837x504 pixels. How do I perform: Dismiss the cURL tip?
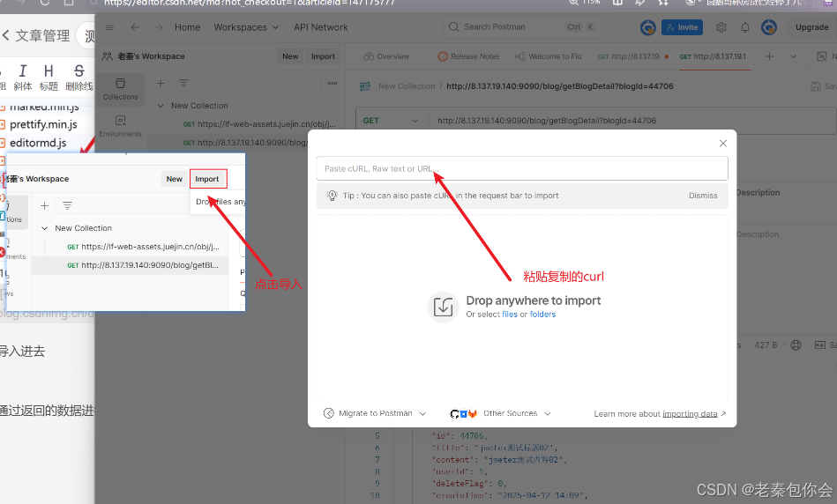tap(703, 196)
